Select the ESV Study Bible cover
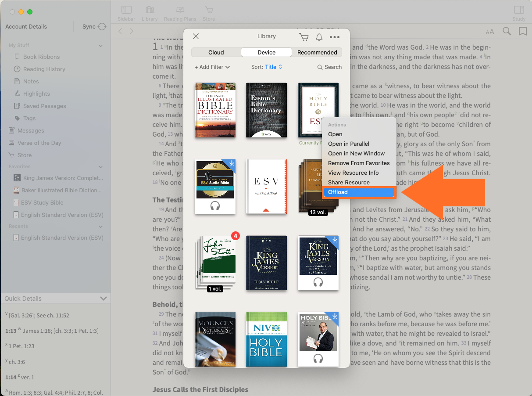Viewport: 532px width, 396px height. pos(266,187)
